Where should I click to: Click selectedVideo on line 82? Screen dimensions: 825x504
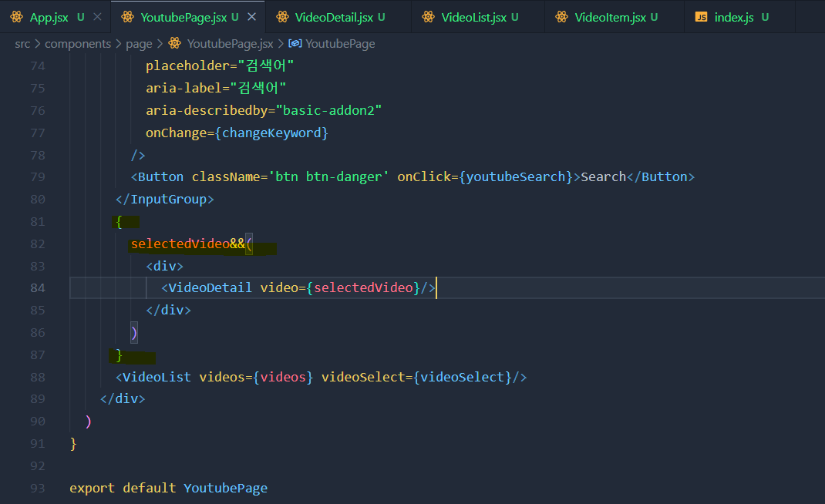point(180,244)
